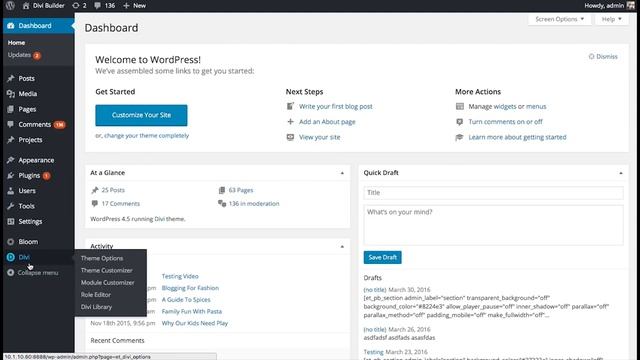
Task: Click the Collapse menu arrow icon
Action: 11,273
